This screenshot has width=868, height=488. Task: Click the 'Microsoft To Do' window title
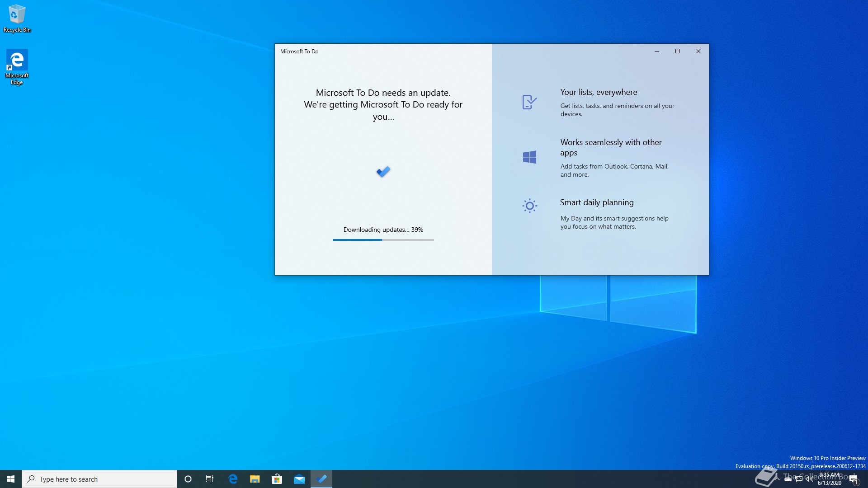tap(299, 52)
